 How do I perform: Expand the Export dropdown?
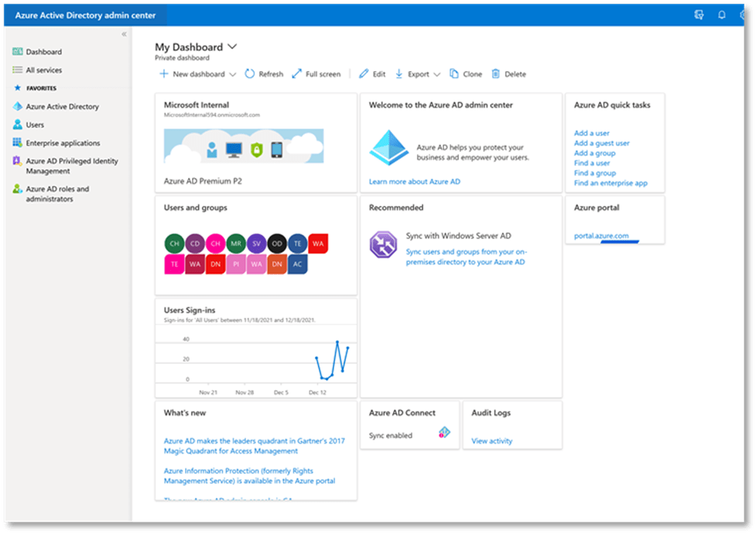pos(418,74)
